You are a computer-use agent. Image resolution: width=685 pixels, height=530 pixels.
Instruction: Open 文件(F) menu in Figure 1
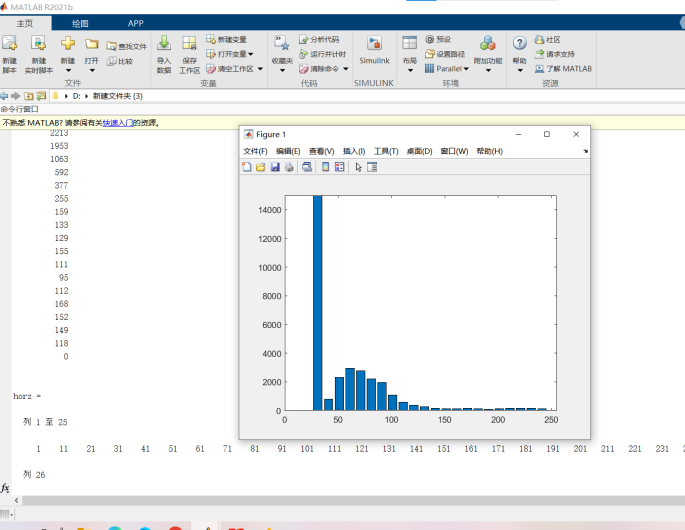(255, 151)
